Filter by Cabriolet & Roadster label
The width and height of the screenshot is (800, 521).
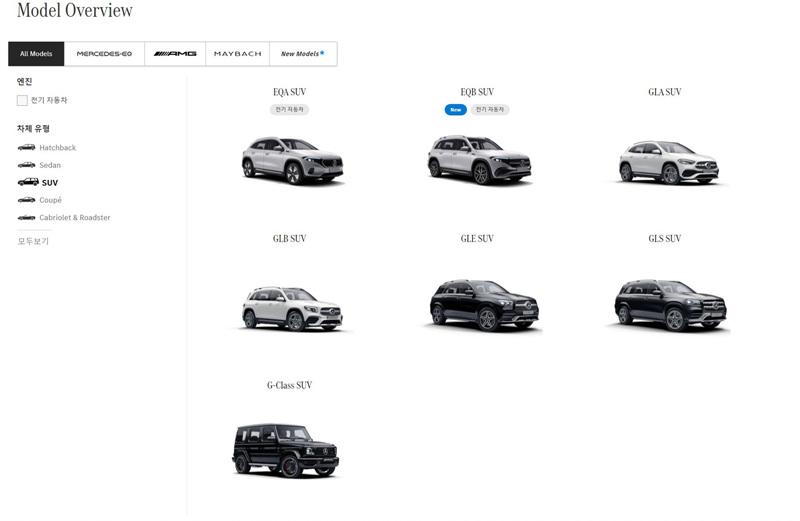click(x=74, y=217)
